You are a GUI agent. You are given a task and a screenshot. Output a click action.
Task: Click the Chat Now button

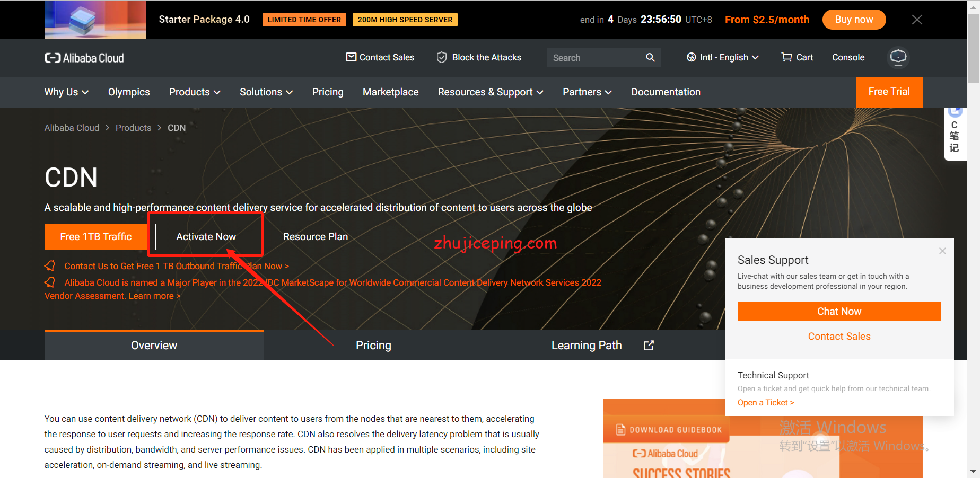click(x=839, y=312)
